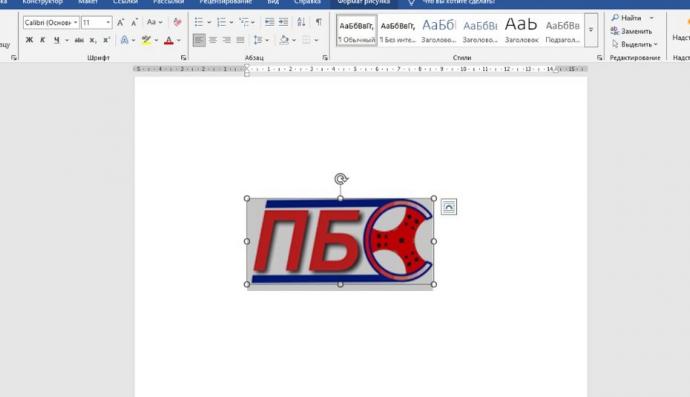Click the show paragraph marks icon
This screenshot has height=397, width=690.
(319, 22)
